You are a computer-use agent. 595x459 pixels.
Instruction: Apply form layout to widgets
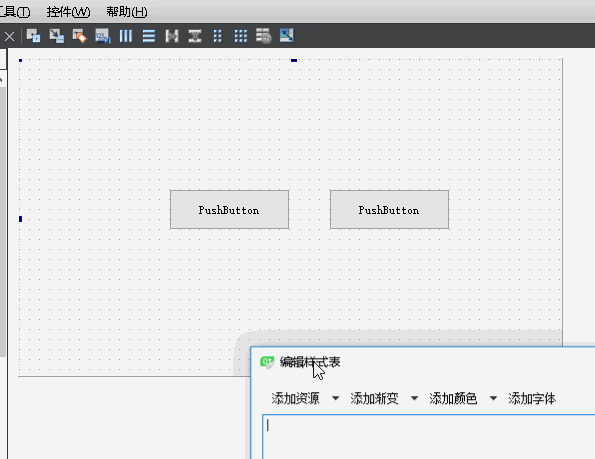217,36
